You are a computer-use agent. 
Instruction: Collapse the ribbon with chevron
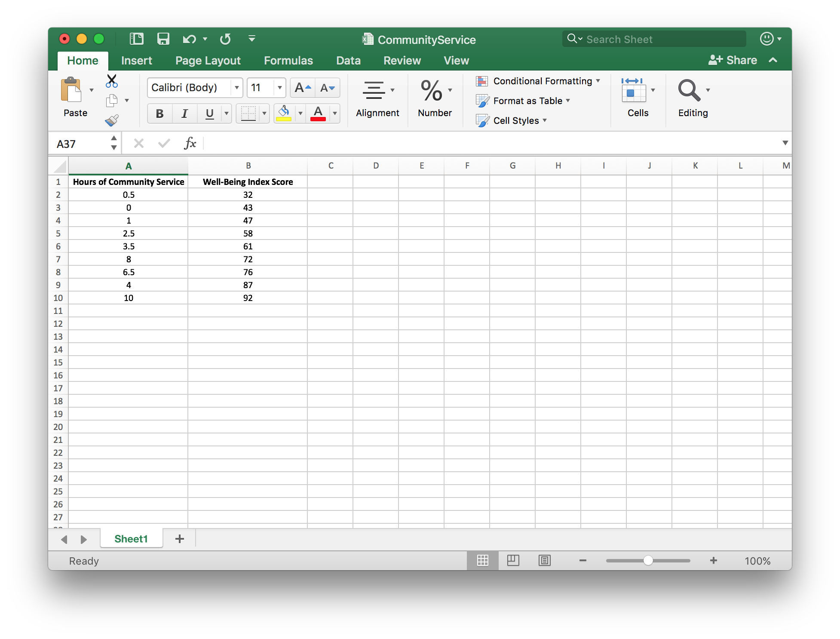(x=773, y=60)
